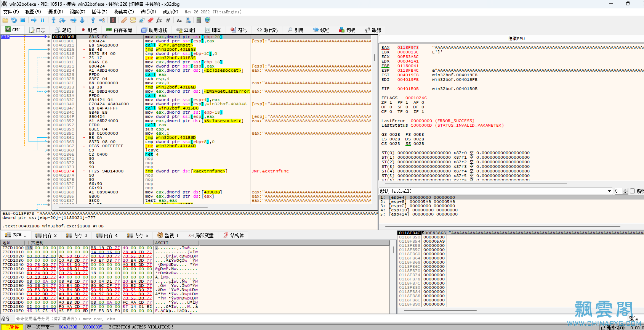This screenshot has width=644, height=330.
Task: Select the 内存 1 dump tab
Action: (16, 235)
